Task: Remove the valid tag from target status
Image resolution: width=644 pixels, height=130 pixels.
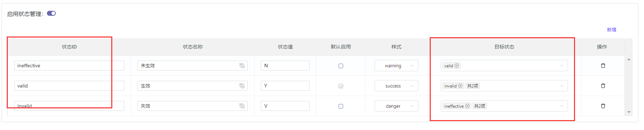Action: (x=457, y=66)
